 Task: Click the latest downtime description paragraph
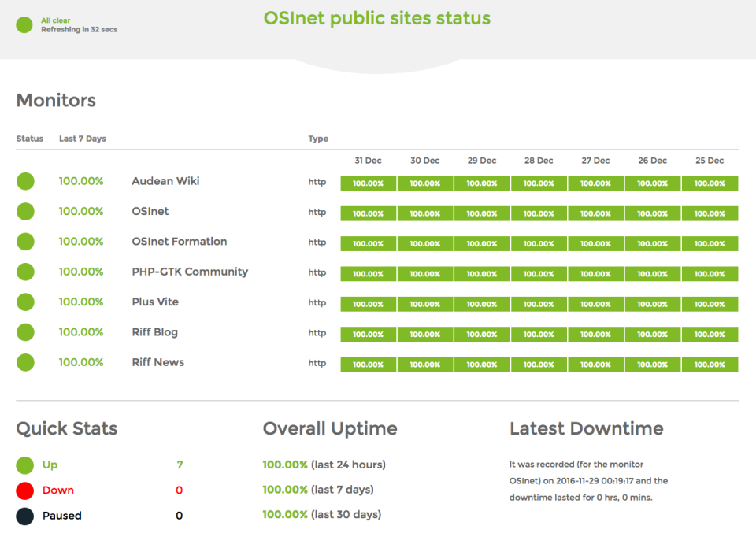point(588,481)
